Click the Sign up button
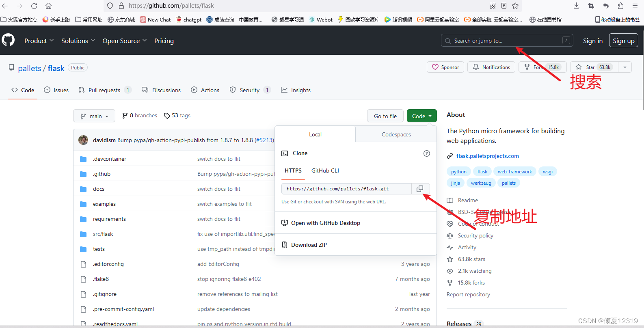644x328 pixels. tap(624, 41)
